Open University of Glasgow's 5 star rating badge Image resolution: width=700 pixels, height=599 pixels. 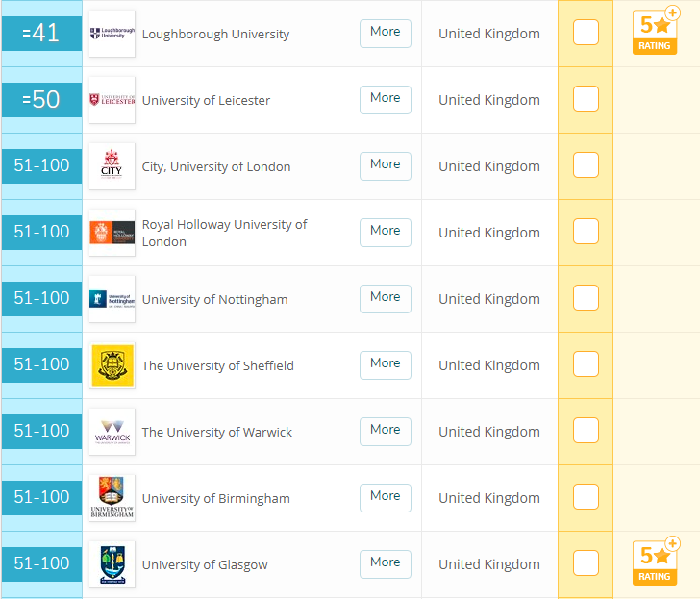pos(655,563)
